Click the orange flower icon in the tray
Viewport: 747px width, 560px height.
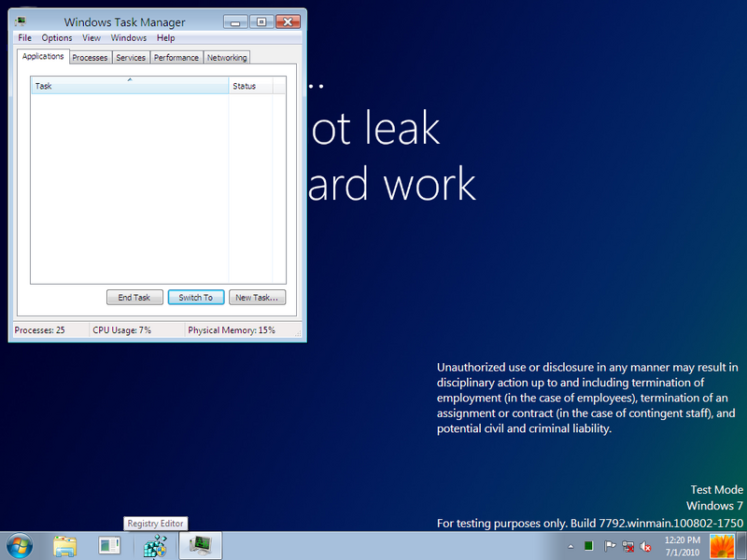coord(722,546)
